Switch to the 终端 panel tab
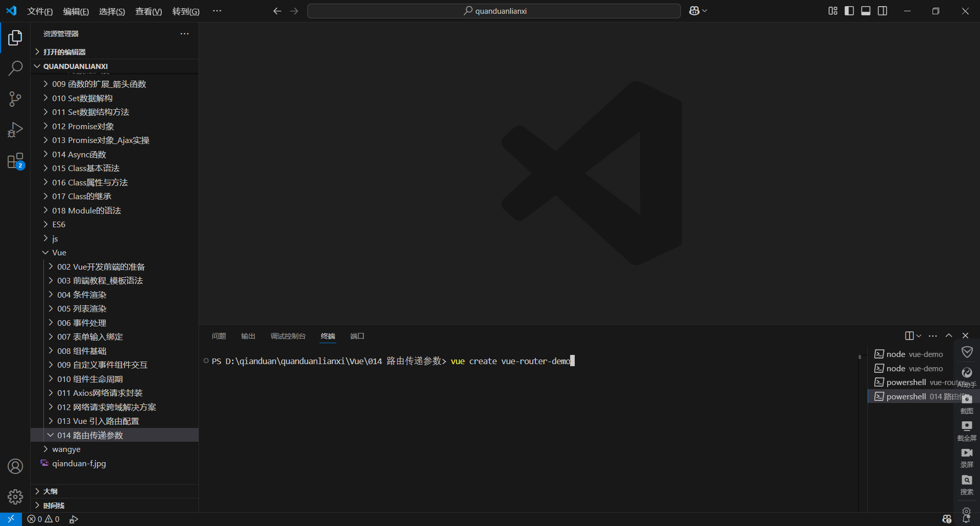 pos(328,336)
